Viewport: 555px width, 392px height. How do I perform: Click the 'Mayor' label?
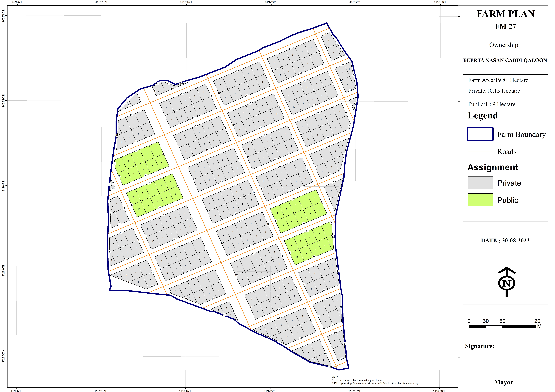click(x=504, y=382)
